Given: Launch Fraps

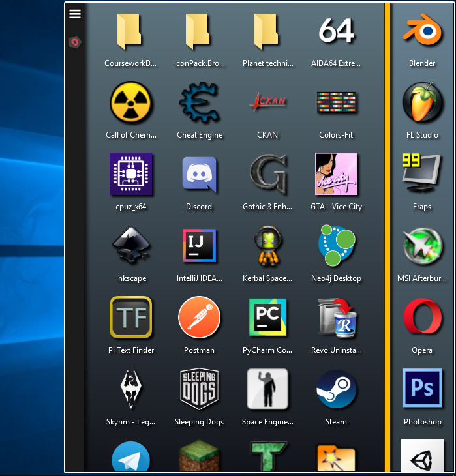Looking at the screenshot, I should (421, 172).
